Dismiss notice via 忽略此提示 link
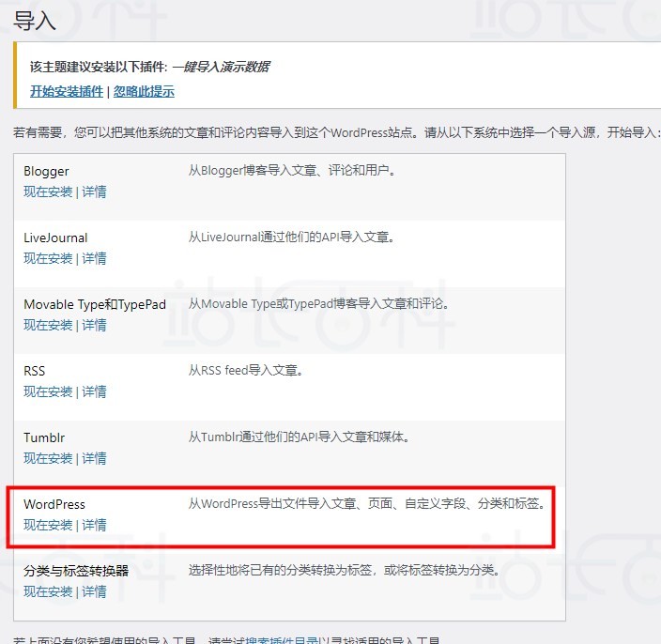This screenshot has width=661, height=644. pyautogui.click(x=144, y=91)
